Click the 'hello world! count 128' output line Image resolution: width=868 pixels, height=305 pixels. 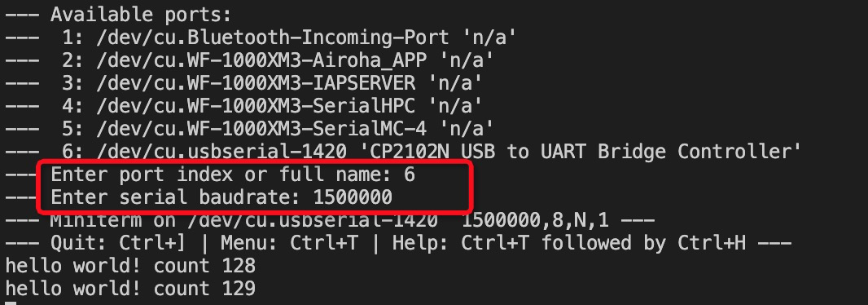[x=130, y=266]
